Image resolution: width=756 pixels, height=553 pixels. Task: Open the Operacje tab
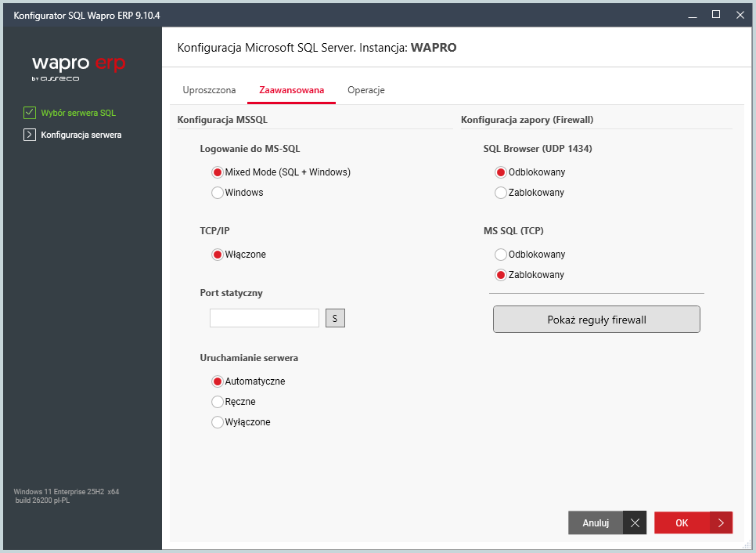(x=366, y=90)
